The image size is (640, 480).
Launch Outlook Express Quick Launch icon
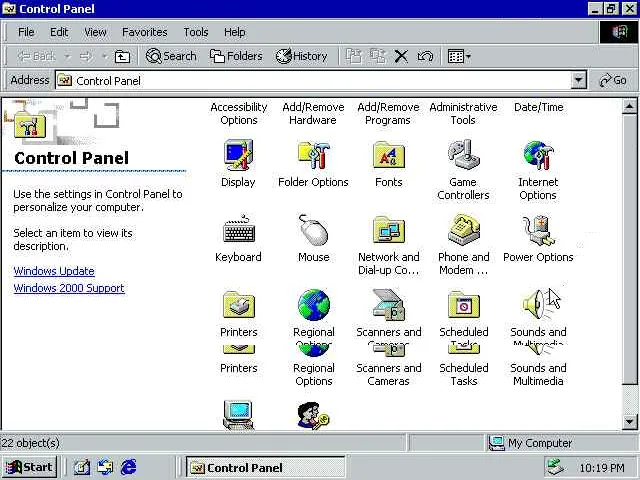click(x=105, y=467)
